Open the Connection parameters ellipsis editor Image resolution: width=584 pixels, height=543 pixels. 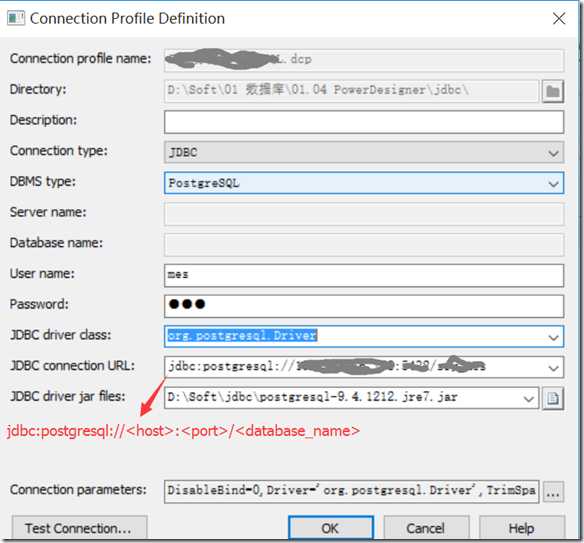click(553, 492)
